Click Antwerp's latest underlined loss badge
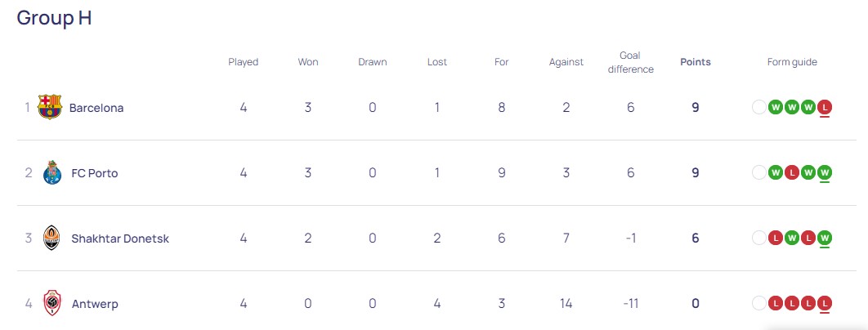Image resolution: width=868 pixels, height=330 pixels. pyautogui.click(x=825, y=303)
